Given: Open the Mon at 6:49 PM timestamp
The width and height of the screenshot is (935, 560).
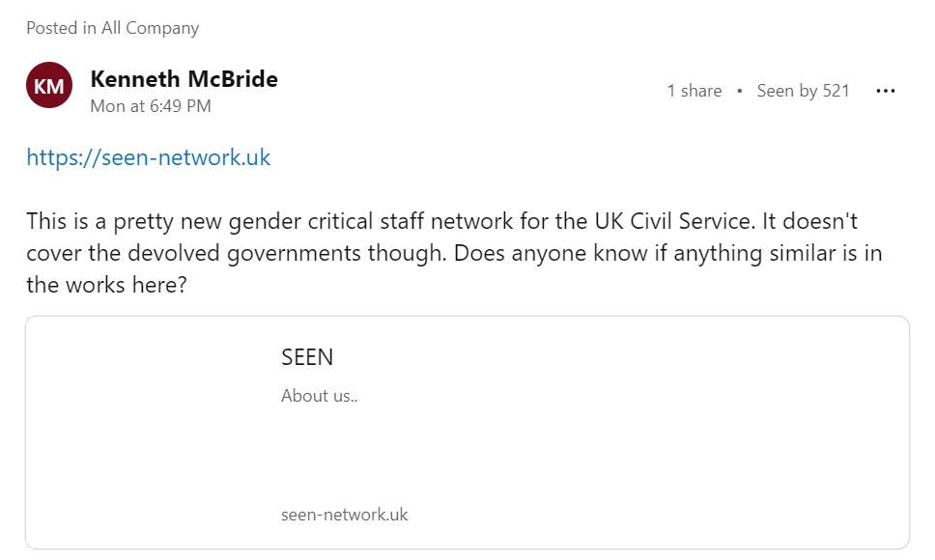Looking at the screenshot, I should point(151,106).
